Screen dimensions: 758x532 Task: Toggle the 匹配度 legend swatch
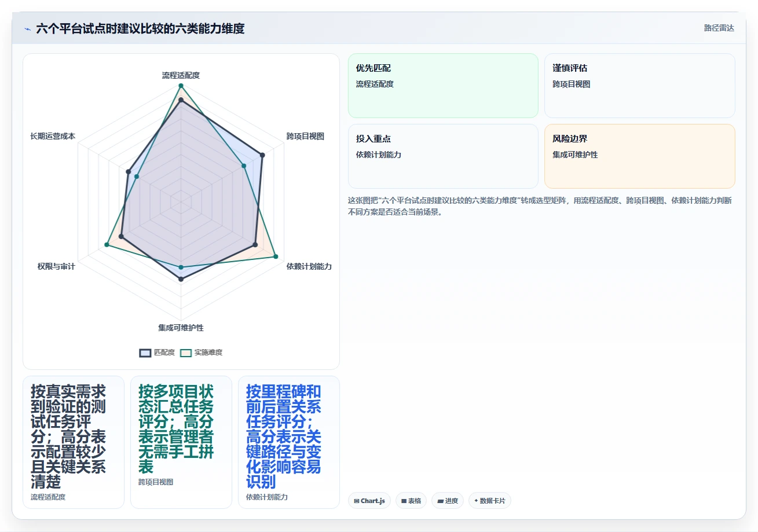tap(145, 353)
